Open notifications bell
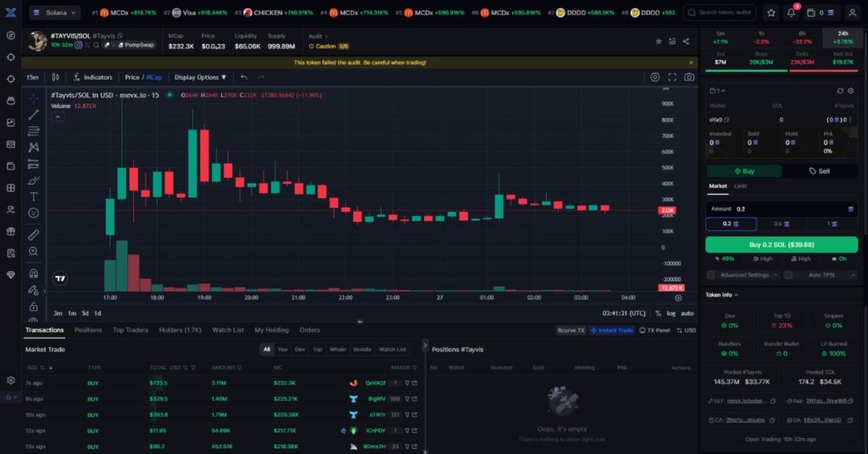The width and height of the screenshot is (868, 454). [791, 12]
